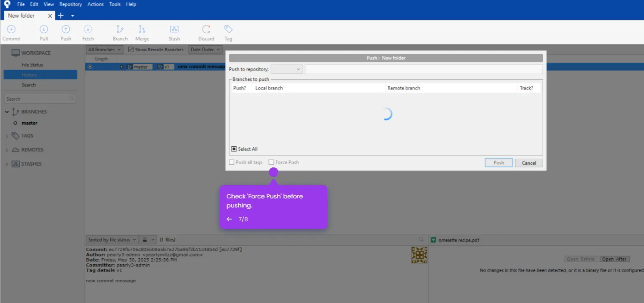The image size is (644, 303).
Task: Click the search icon in the file list panel
Action: pyautogui.click(x=421, y=239)
